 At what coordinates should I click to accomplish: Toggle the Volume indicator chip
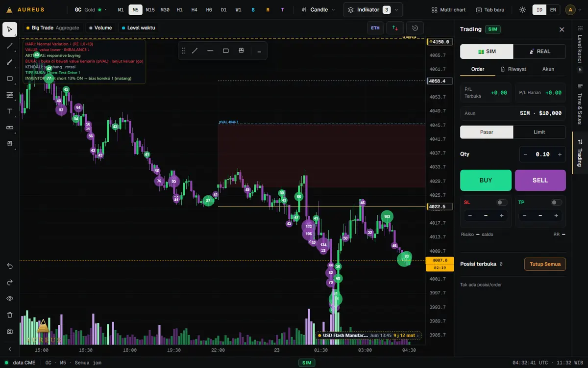point(100,28)
